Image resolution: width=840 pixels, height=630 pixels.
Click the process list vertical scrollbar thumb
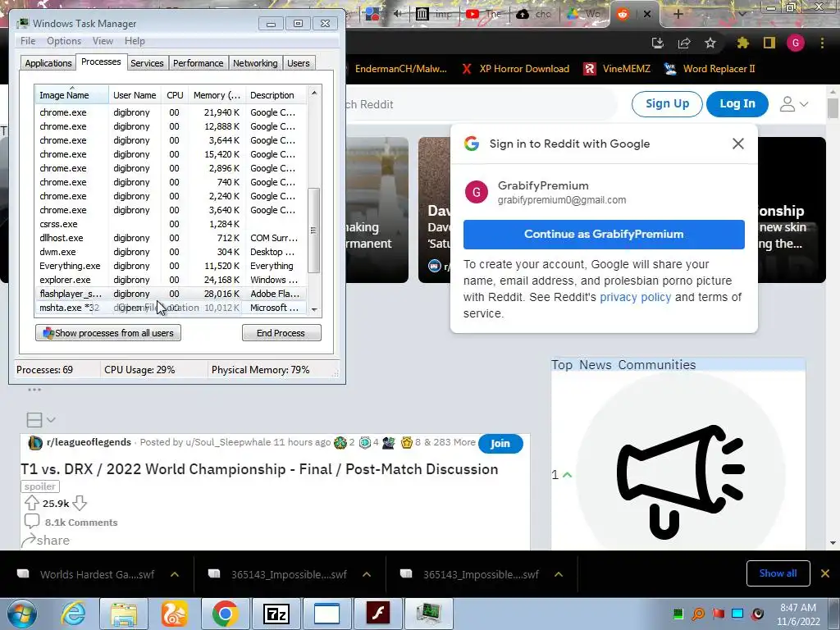(x=314, y=231)
